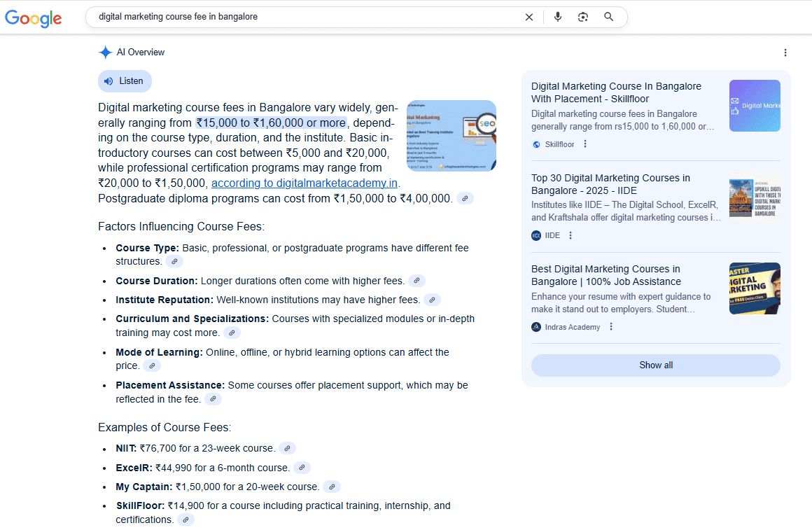Start voice search with the microphone icon
Image resolution: width=812 pixels, height=530 pixels.
(558, 17)
